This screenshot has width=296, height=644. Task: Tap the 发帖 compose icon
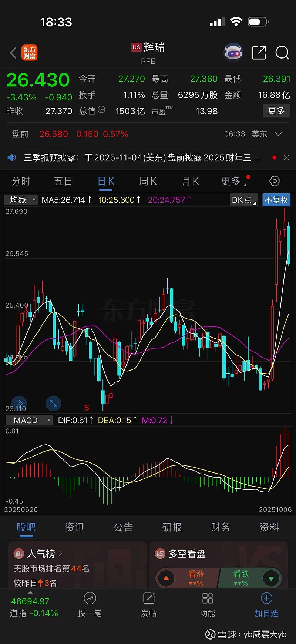[149, 598]
